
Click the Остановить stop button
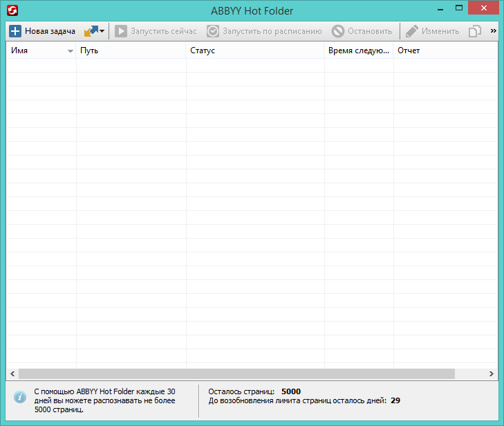pyautogui.click(x=362, y=31)
